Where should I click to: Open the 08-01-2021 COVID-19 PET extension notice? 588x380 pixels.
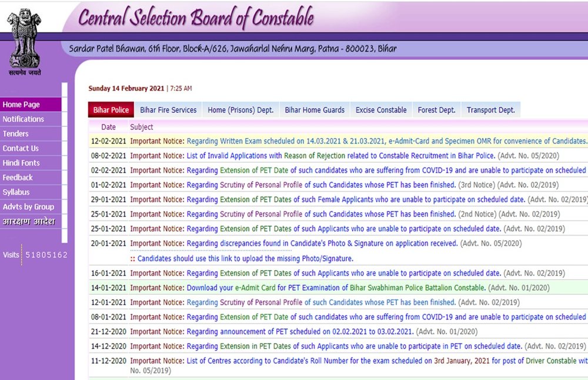click(386, 317)
